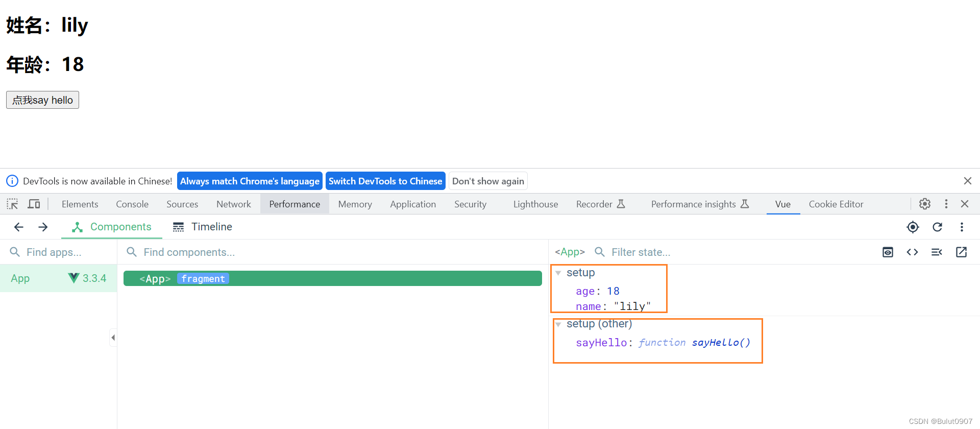Toggle the device toolbar icon
Screen dimensions: 980x429
34,204
